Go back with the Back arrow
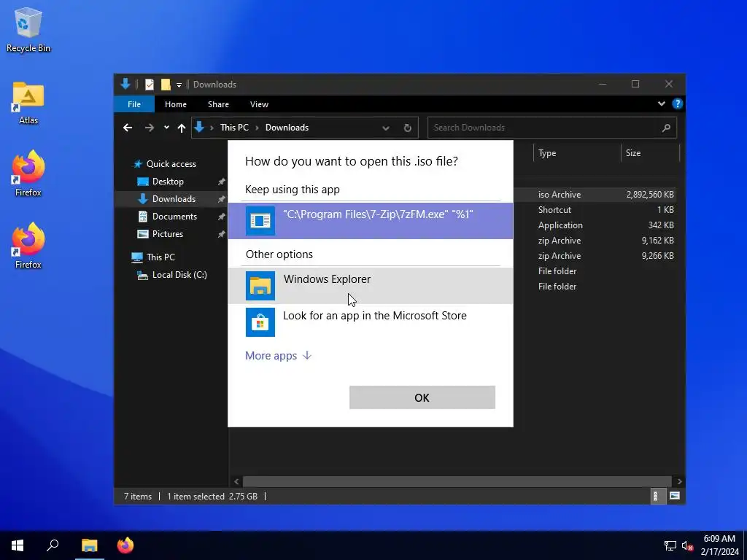Viewport: 747px width, 560px height. (127, 128)
